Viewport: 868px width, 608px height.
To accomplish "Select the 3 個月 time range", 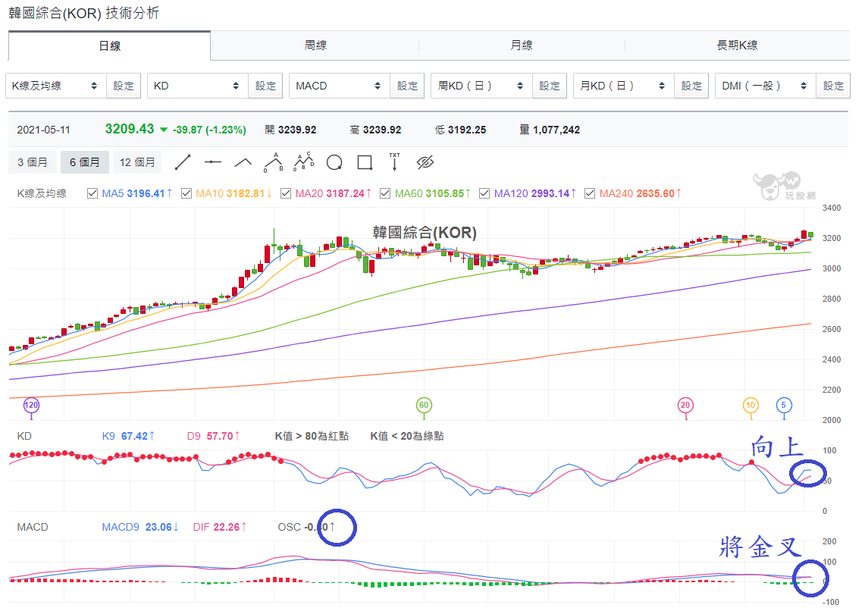I will [32, 162].
